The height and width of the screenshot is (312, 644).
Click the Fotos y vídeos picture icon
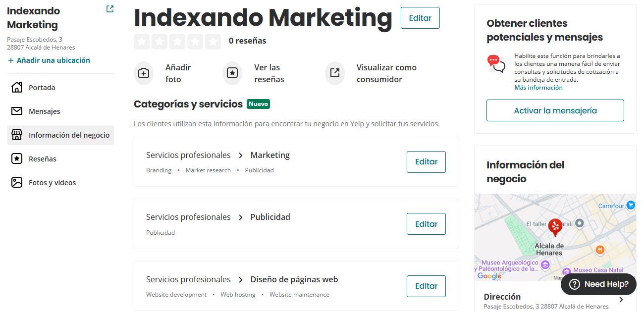click(x=17, y=183)
